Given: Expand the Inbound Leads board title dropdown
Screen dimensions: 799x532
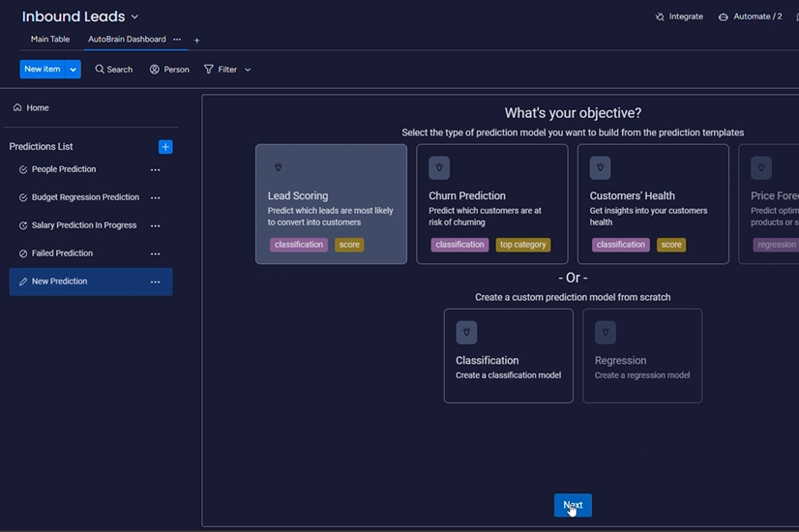Looking at the screenshot, I should (x=134, y=16).
